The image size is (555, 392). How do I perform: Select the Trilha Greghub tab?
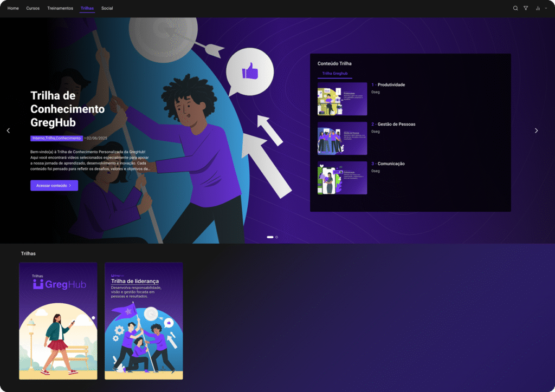click(334, 73)
